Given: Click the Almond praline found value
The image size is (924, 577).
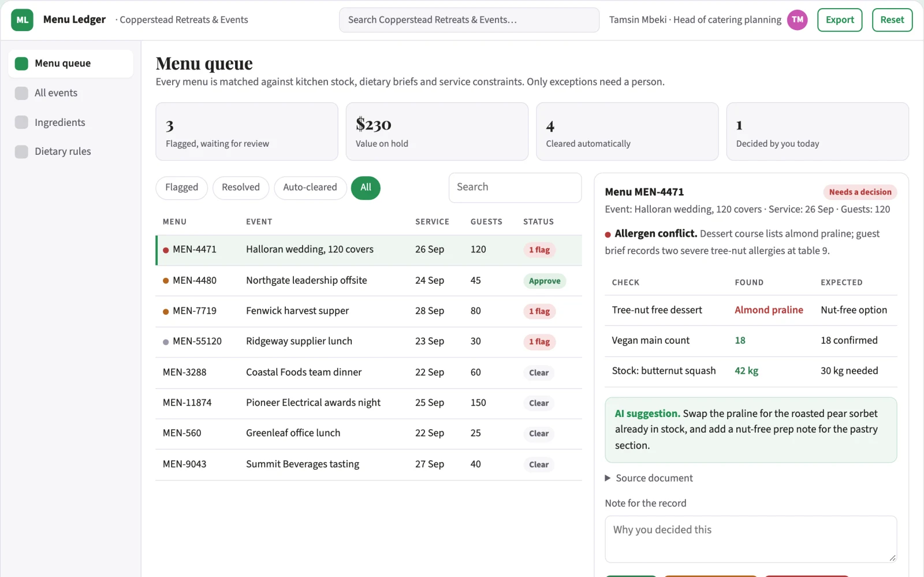Looking at the screenshot, I should pos(769,310).
